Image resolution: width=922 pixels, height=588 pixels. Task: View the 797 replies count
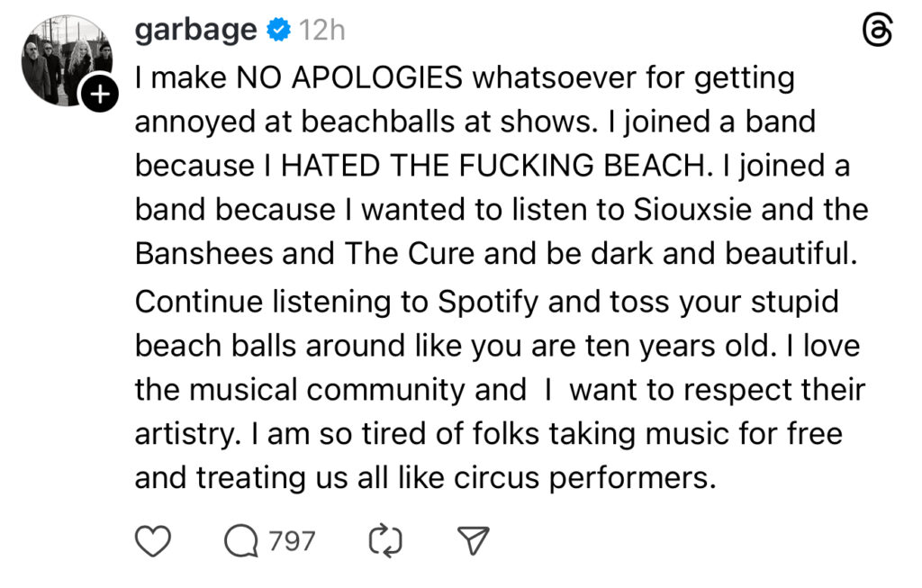(x=293, y=540)
